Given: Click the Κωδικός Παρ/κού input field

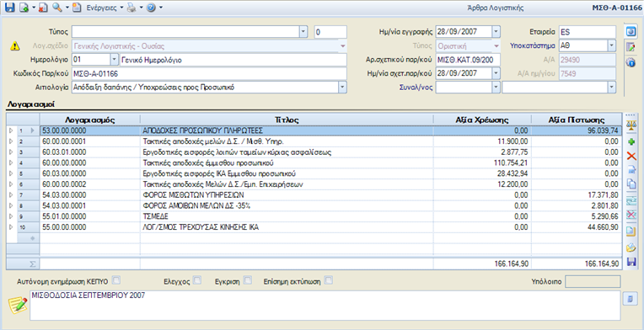Looking at the screenshot, I should pyautogui.click(x=209, y=73).
